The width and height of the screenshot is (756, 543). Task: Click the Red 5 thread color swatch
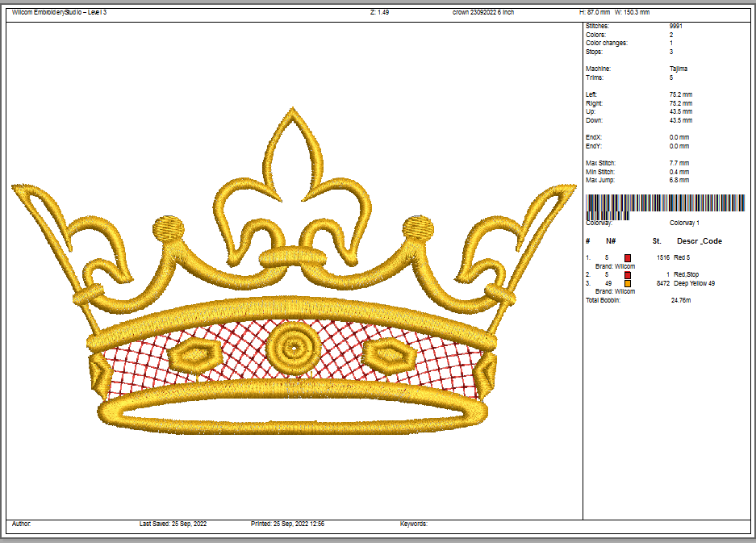pos(628,257)
